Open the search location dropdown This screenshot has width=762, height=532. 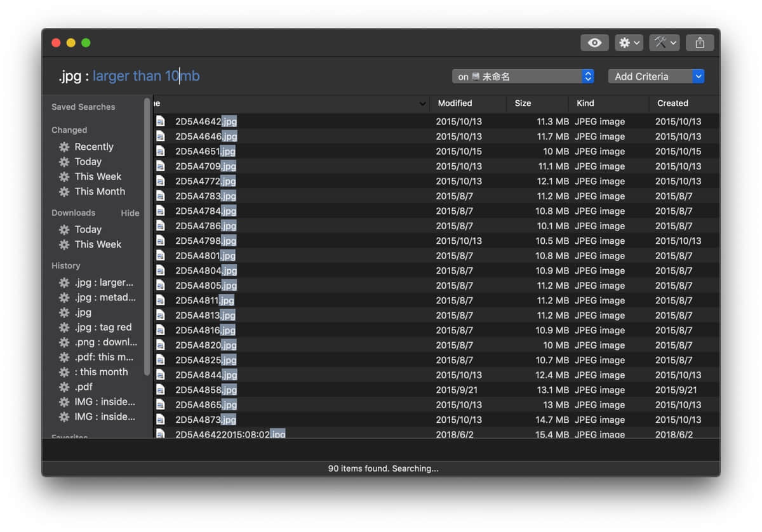pyautogui.click(x=523, y=76)
